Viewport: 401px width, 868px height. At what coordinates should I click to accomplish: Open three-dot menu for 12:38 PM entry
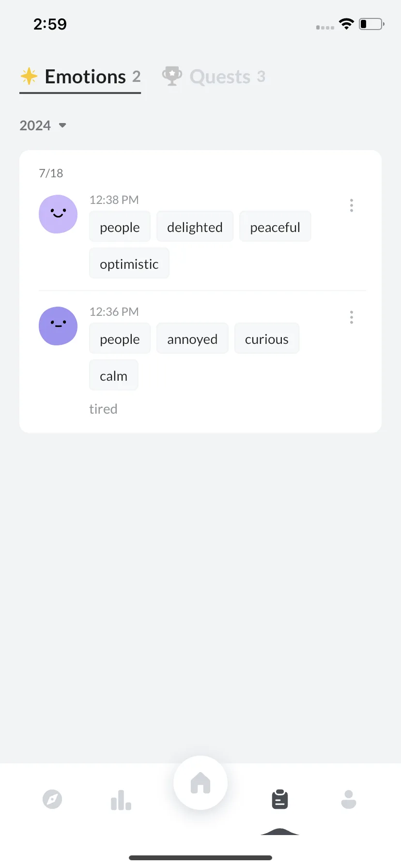[352, 205]
